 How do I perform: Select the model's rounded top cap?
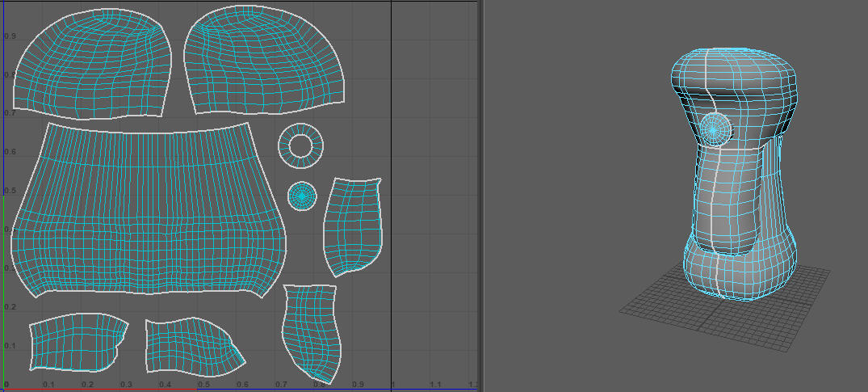735,77
